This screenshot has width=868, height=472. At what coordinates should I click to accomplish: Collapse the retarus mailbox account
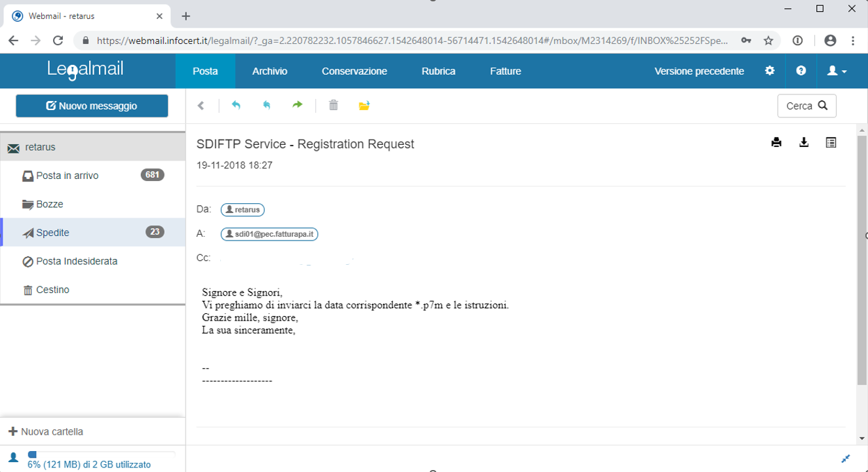[40, 147]
